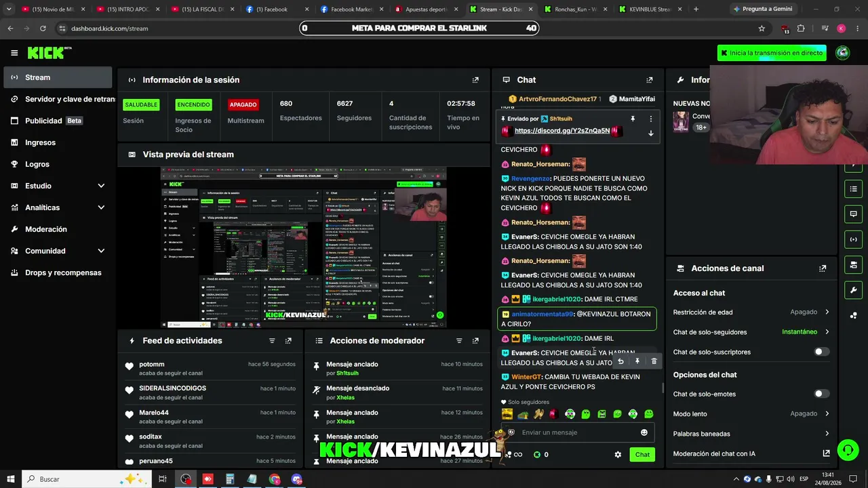This screenshot has width=868, height=488.
Task: Open the chat bubble icon in right sidebar
Action: tap(854, 214)
